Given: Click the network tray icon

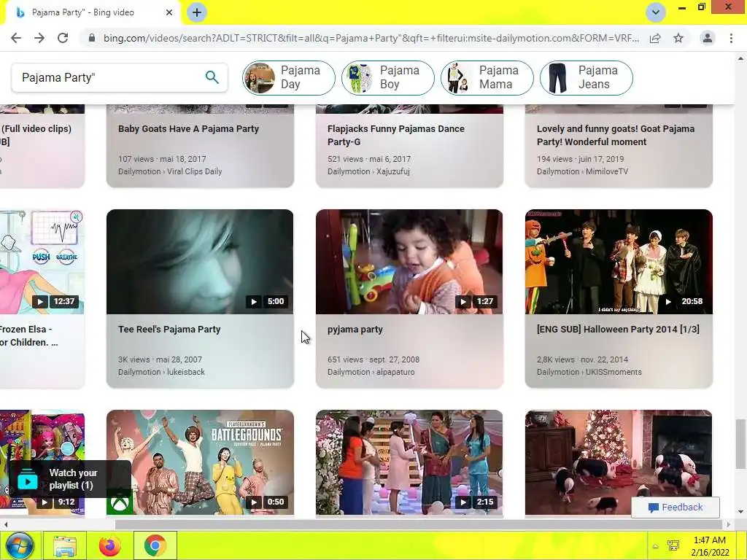Looking at the screenshot, I should [673, 545].
